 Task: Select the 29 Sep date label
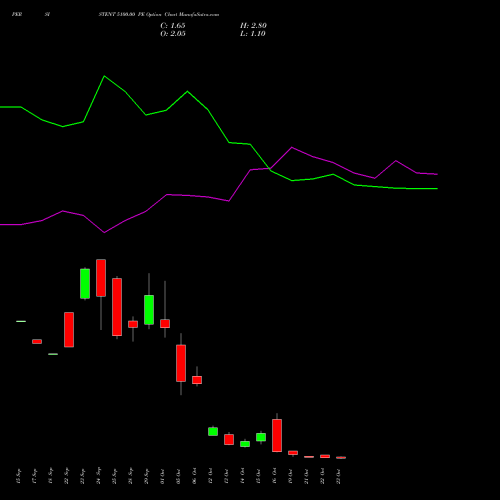146,476
